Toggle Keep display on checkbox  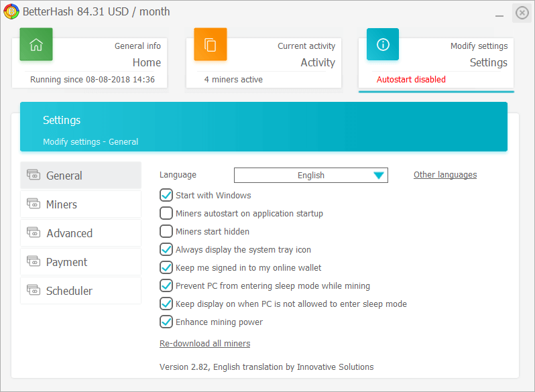[x=166, y=304]
